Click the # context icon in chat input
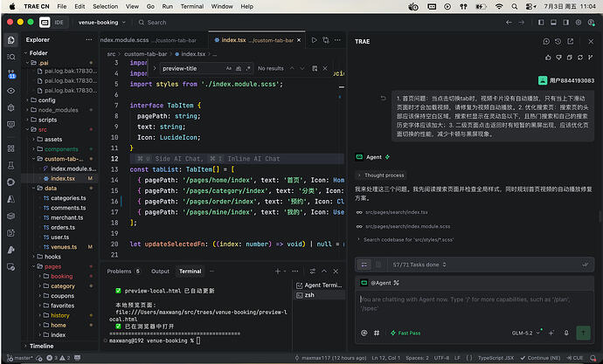This screenshot has width=603, height=364. [x=377, y=333]
